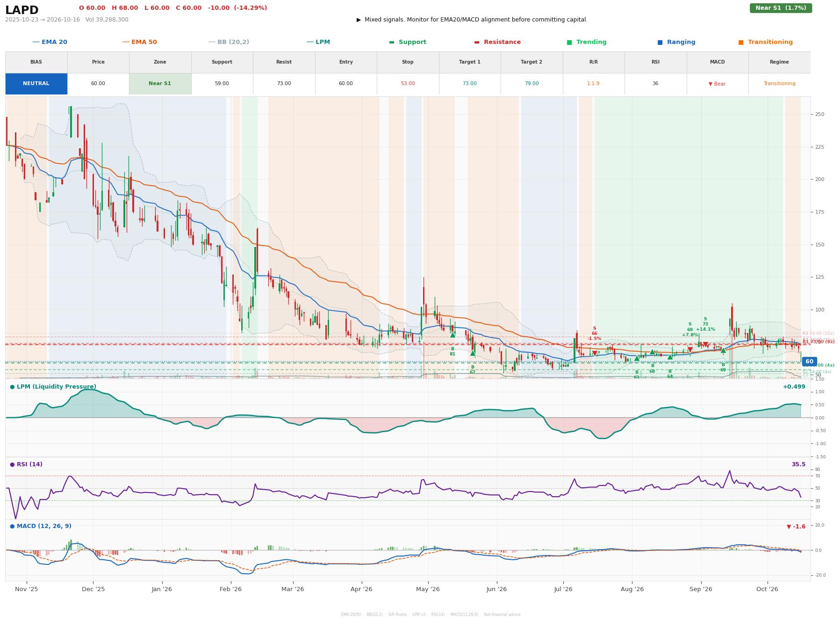Click the red Resistance legend marker

tap(477, 43)
